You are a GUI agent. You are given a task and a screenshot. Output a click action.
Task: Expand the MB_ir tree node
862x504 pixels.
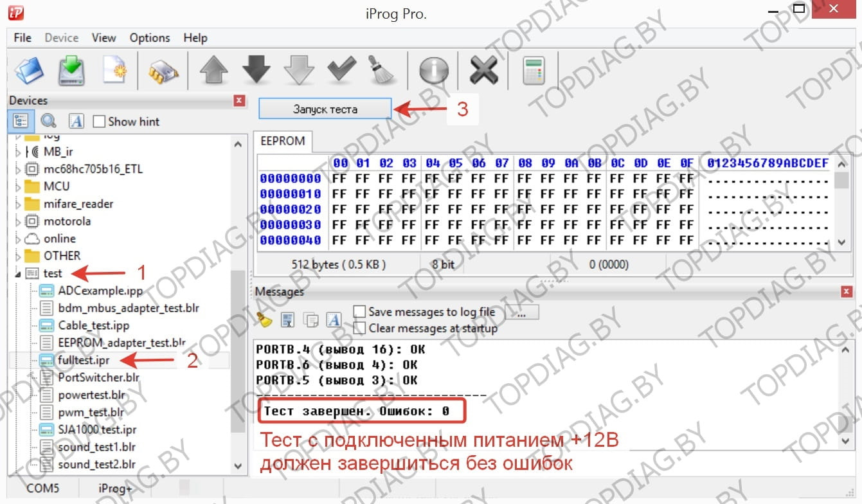click(18, 152)
